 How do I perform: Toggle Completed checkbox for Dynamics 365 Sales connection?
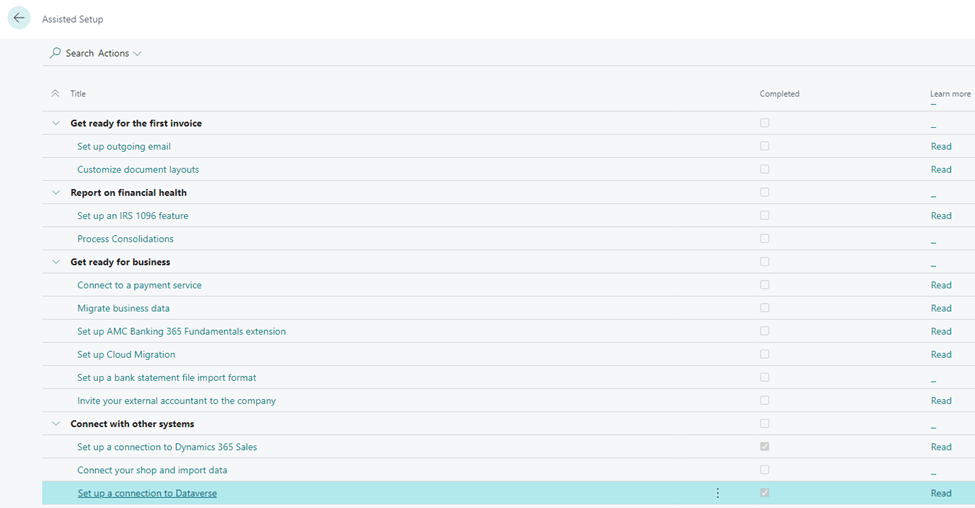pos(765,447)
